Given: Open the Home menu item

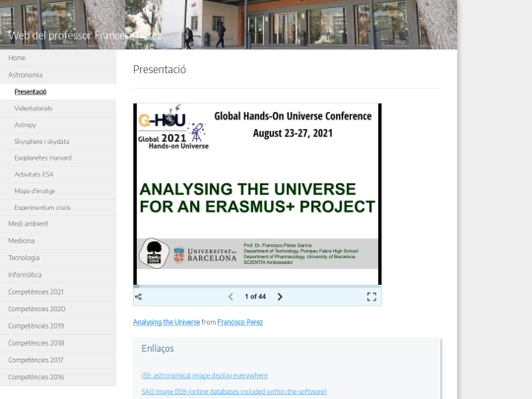Looking at the screenshot, I should tap(58, 58).
